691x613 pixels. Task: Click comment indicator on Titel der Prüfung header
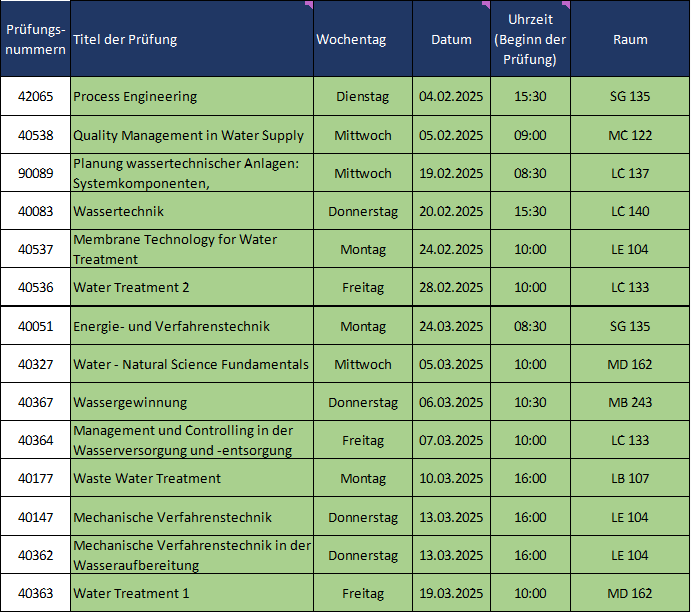(x=308, y=5)
